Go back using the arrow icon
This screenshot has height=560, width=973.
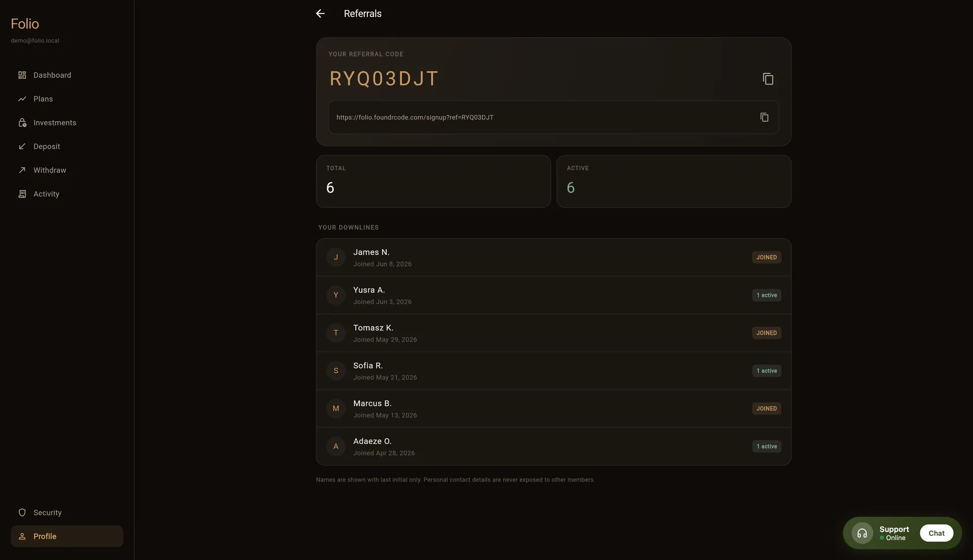pyautogui.click(x=320, y=14)
